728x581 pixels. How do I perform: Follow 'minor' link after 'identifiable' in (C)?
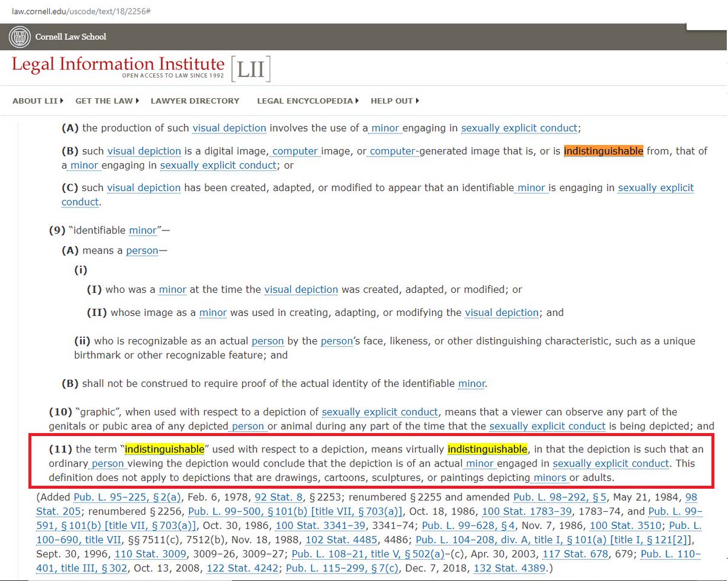pyautogui.click(x=533, y=188)
